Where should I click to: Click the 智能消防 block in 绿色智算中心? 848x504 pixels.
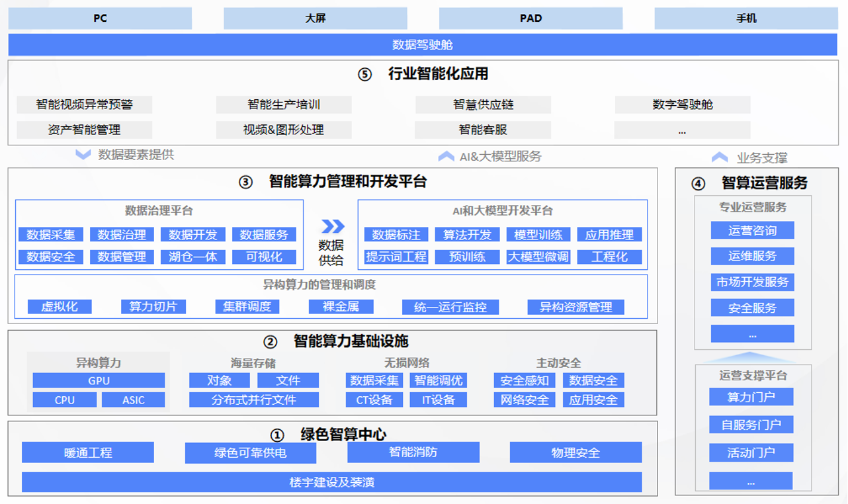413,452
